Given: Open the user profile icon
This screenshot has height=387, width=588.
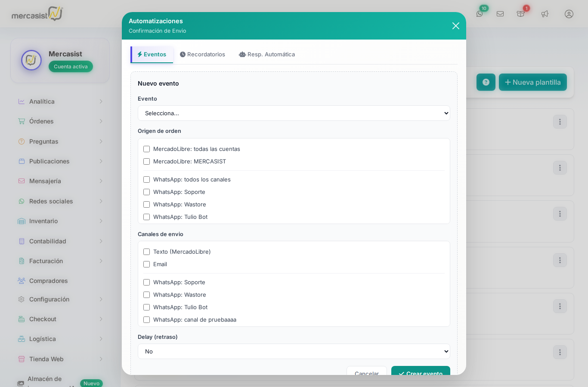Looking at the screenshot, I should (569, 14).
